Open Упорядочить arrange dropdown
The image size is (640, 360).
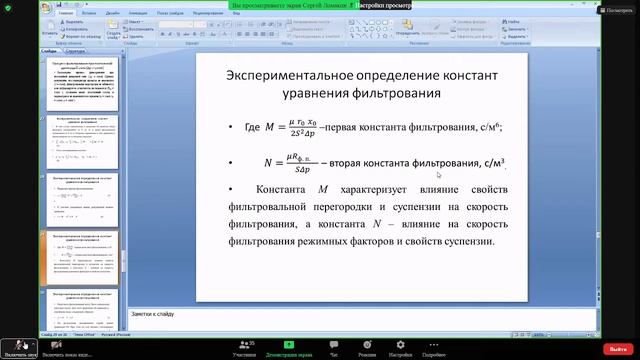407,28
